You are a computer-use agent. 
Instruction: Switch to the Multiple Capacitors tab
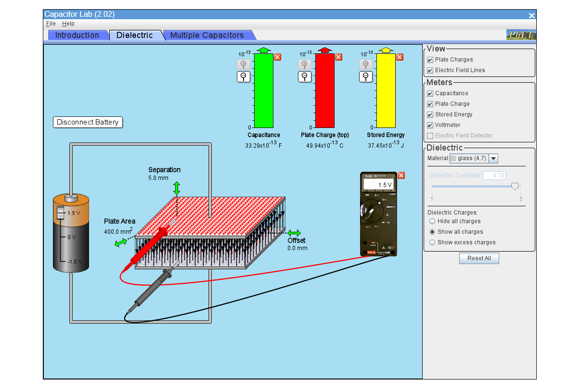pyautogui.click(x=207, y=35)
